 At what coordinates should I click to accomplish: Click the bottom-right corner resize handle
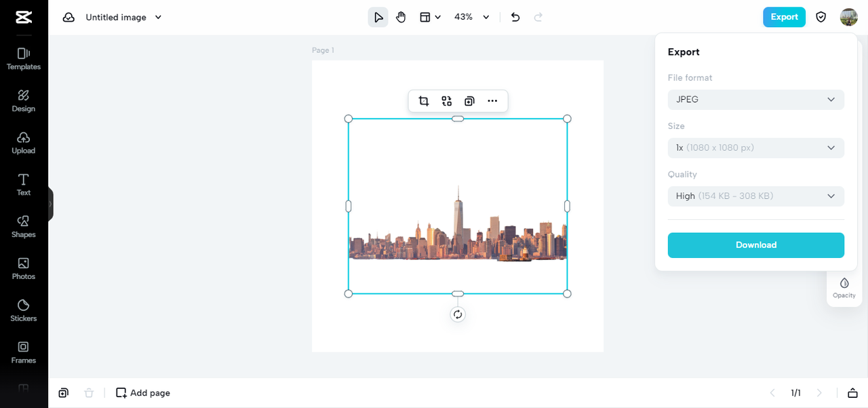coord(568,294)
